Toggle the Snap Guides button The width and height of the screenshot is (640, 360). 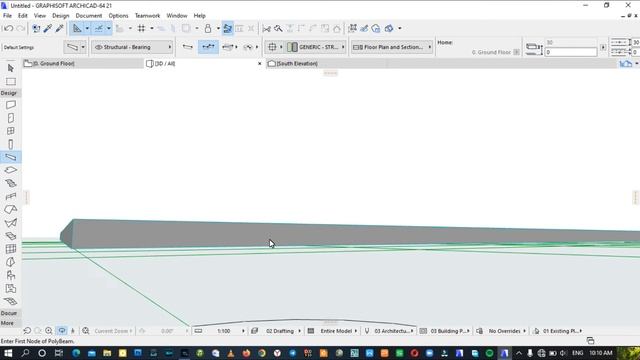[99, 28]
